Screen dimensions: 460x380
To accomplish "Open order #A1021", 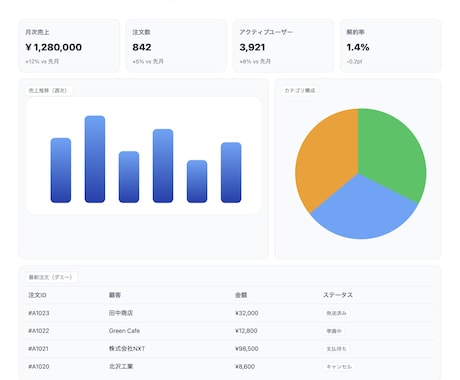I will 38,349.
